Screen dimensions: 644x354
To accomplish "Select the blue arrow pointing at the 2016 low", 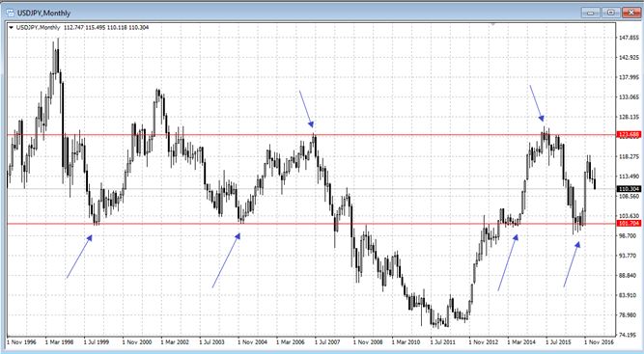I will (572, 264).
